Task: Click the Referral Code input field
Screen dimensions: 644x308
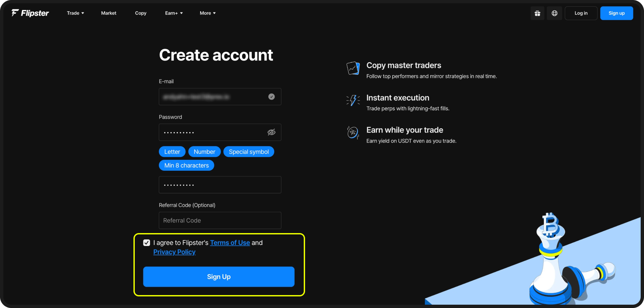Action: 220,220
